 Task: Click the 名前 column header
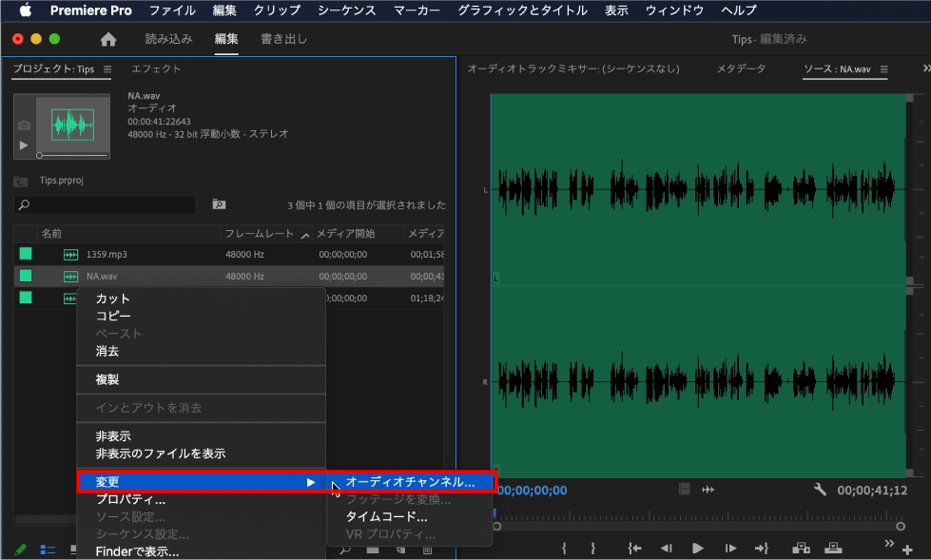(51, 234)
